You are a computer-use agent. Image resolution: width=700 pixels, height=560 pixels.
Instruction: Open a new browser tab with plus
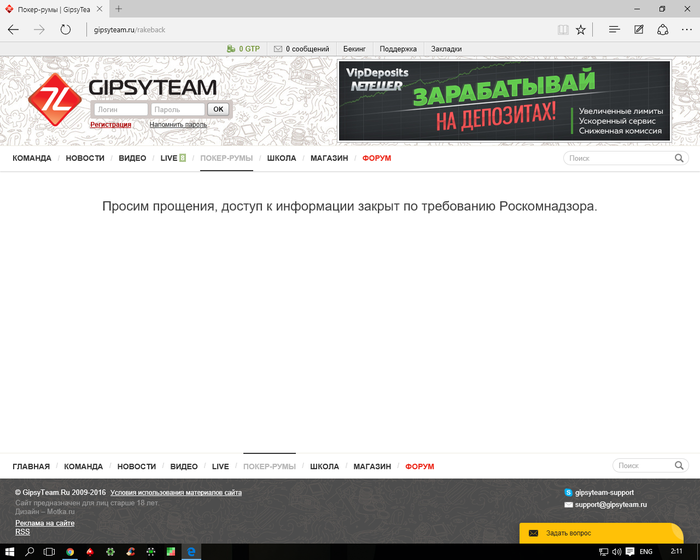[x=118, y=8]
